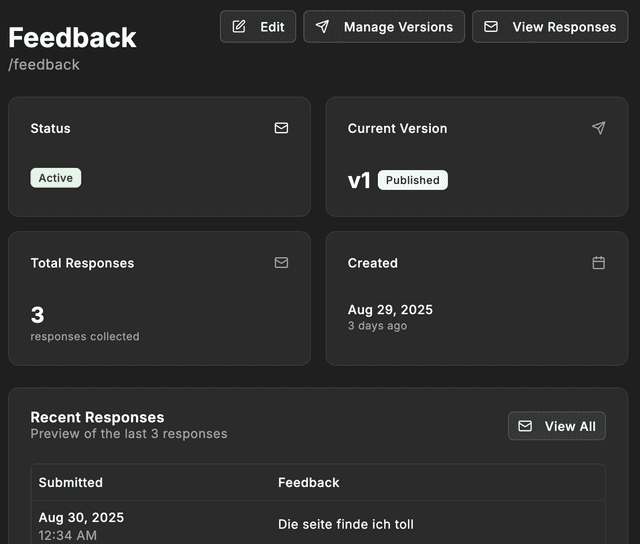Click '3 days ago' text
The width and height of the screenshot is (640, 544).
[x=378, y=326]
